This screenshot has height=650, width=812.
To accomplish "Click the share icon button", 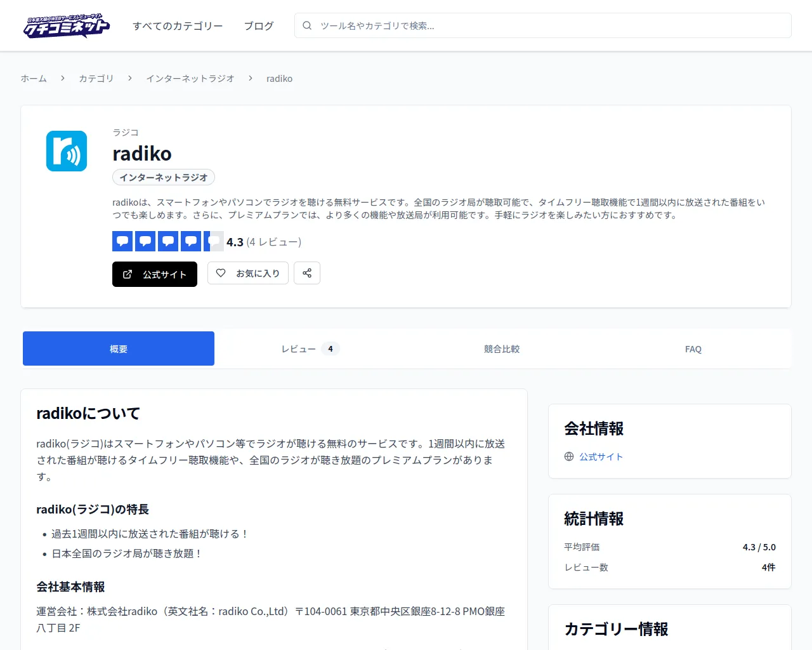I will point(307,273).
